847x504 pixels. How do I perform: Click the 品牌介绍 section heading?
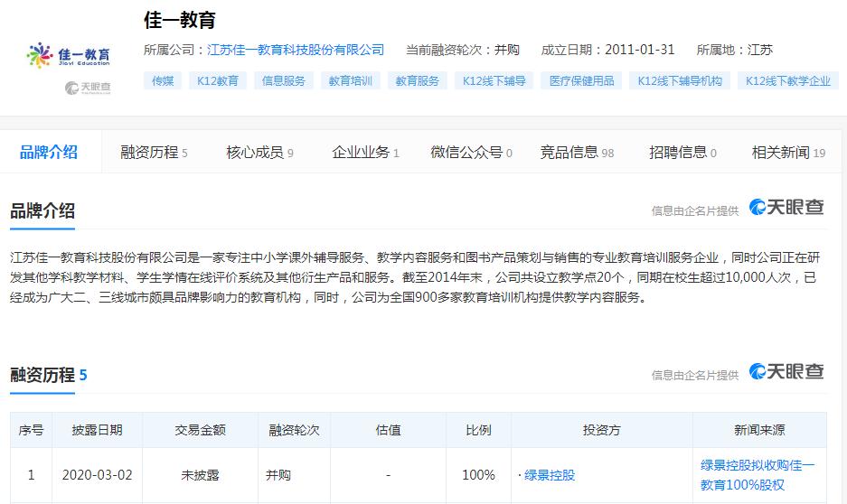pyautogui.click(x=42, y=210)
